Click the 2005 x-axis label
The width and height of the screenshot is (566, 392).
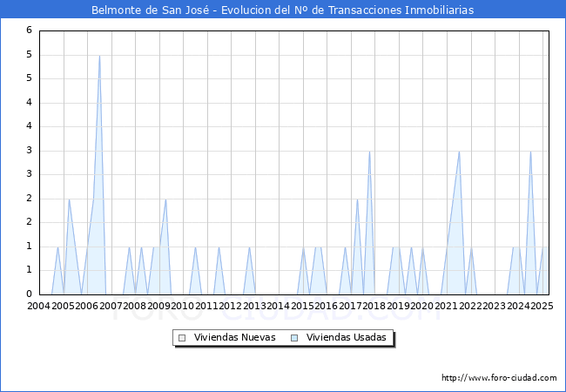[x=63, y=306]
